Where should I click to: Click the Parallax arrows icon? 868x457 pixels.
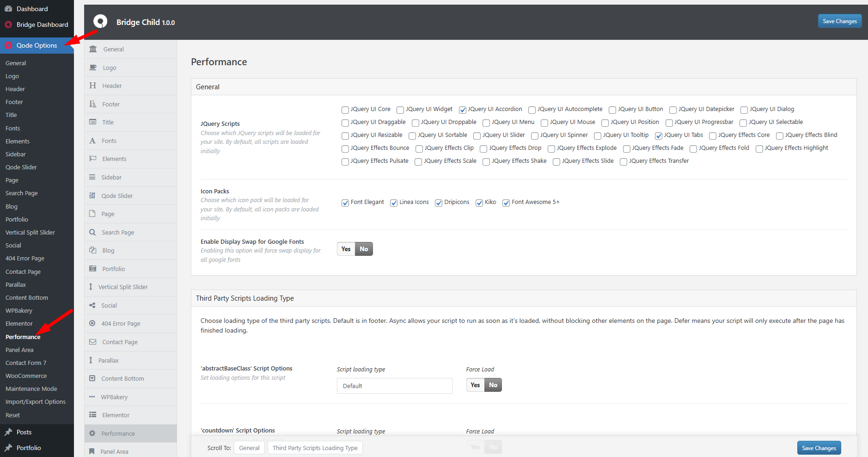(x=91, y=360)
